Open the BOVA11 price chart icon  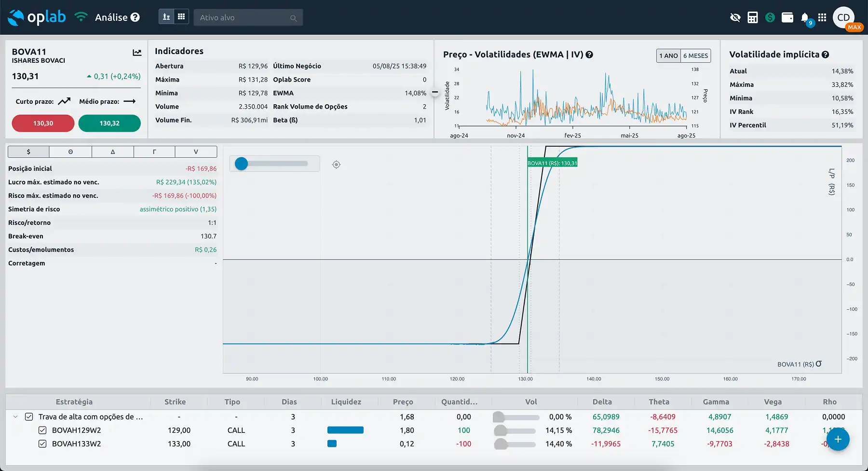137,53
